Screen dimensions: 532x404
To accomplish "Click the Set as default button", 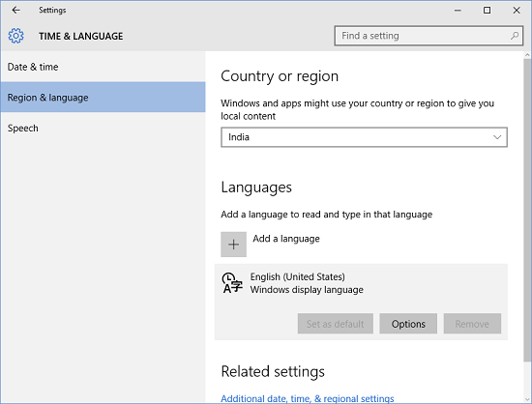I will coord(336,324).
